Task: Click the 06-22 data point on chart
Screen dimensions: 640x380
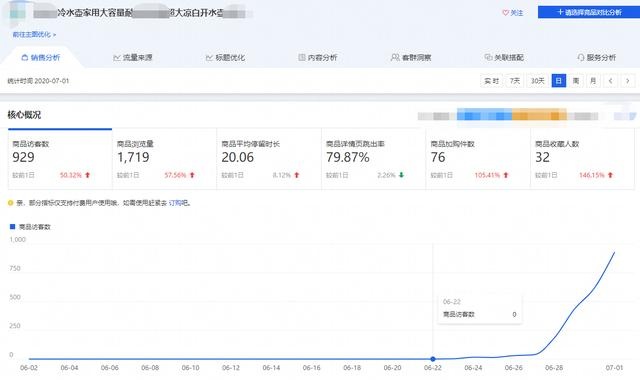Action: click(x=433, y=359)
